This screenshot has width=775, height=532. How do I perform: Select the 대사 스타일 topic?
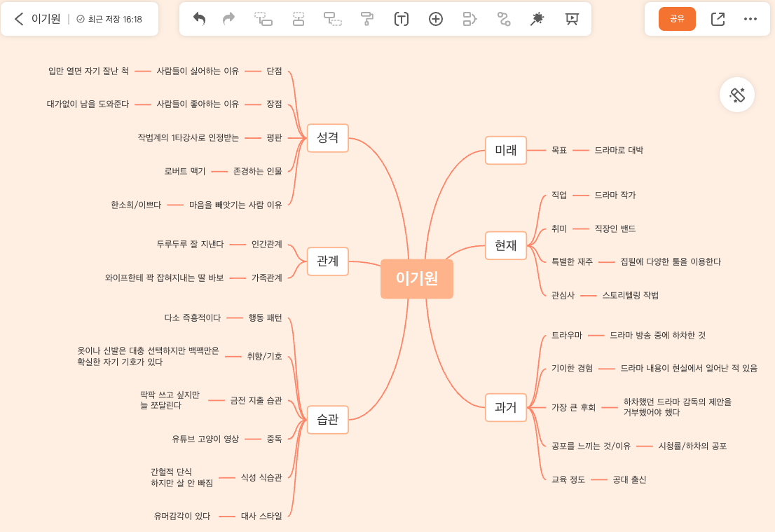click(x=261, y=516)
